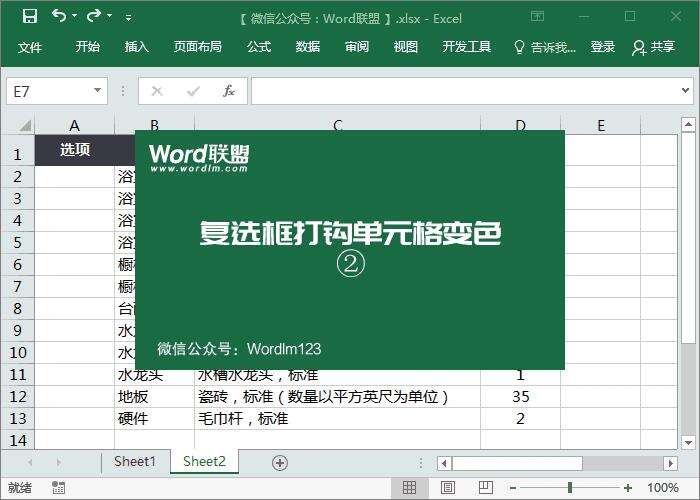Open the 插入 ribbon tab
This screenshot has height=500, width=700.
tap(137, 47)
